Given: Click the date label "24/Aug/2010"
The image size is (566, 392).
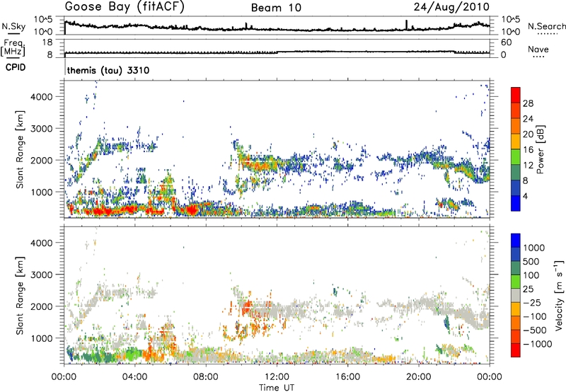Looking at the screenshot, I should (451, 7).
